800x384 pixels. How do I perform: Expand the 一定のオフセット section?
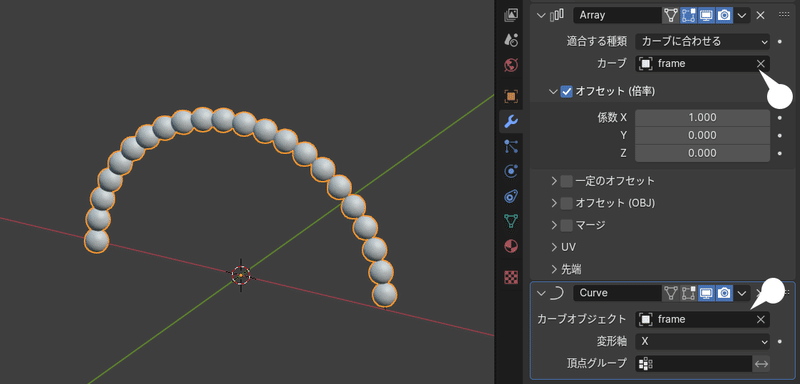click(x=554, y=181)
